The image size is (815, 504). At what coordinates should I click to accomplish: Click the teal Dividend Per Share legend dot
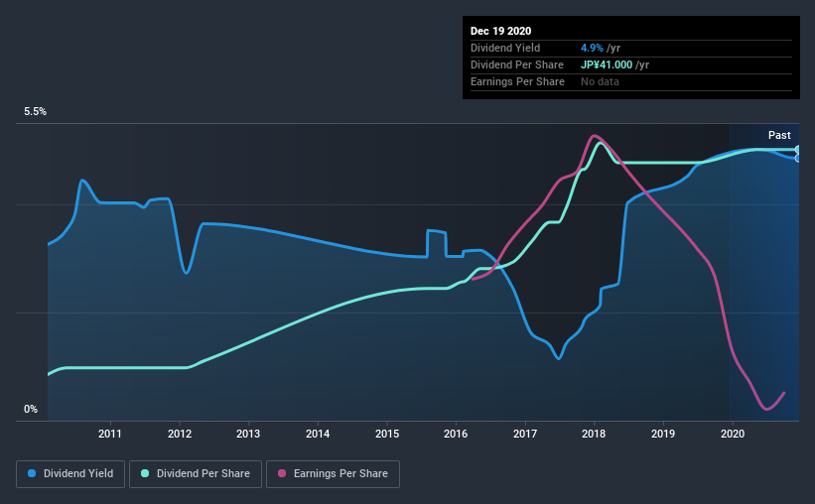tap(146, 474)
